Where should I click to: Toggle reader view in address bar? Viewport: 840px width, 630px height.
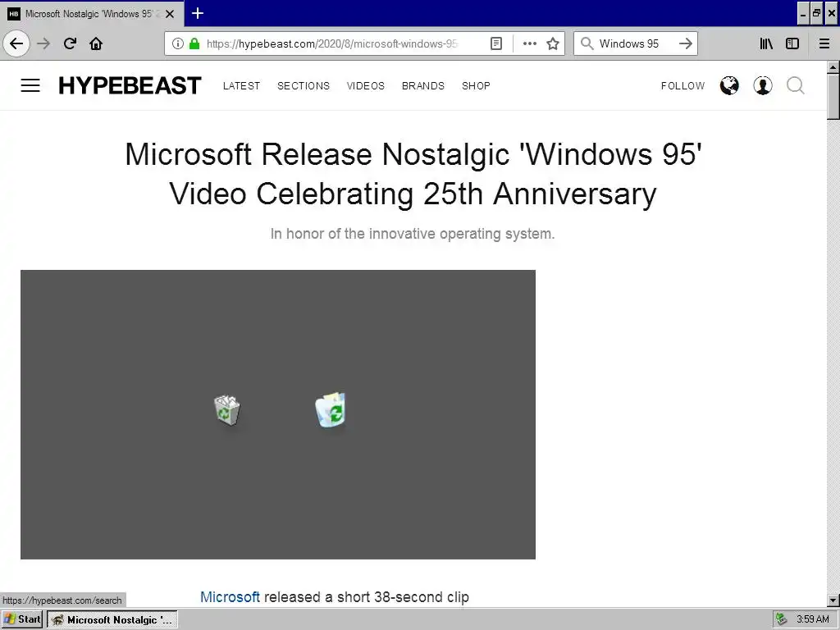pos(496,43)
